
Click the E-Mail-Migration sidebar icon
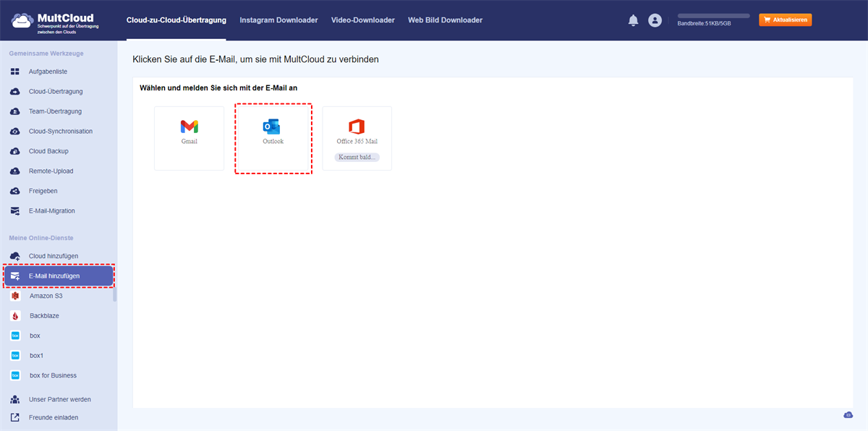pyautogui.click(x=14, y=211)
